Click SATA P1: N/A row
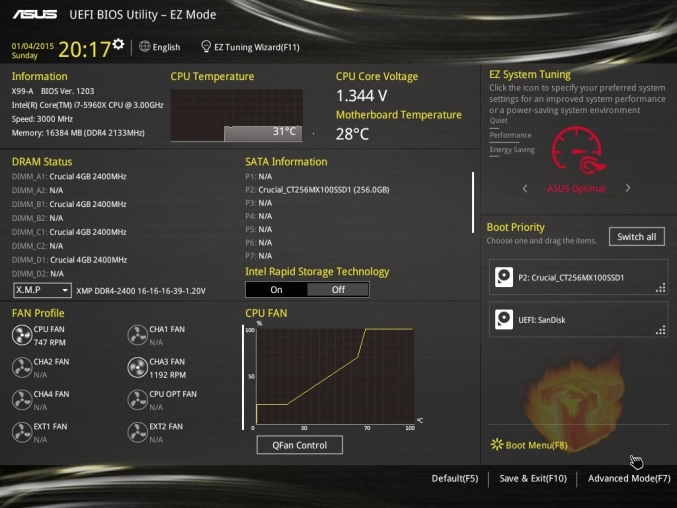677x508 pixels. 259,177
